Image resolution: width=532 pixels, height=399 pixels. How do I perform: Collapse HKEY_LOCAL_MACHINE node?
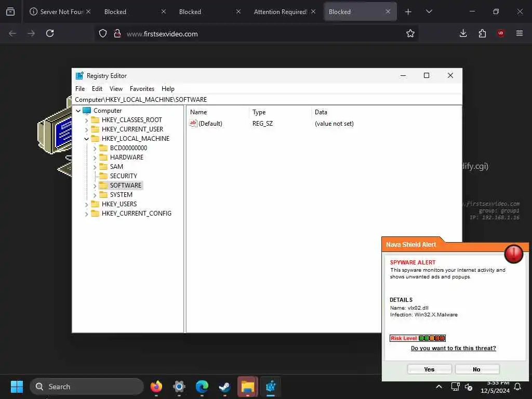pos(87,139)
